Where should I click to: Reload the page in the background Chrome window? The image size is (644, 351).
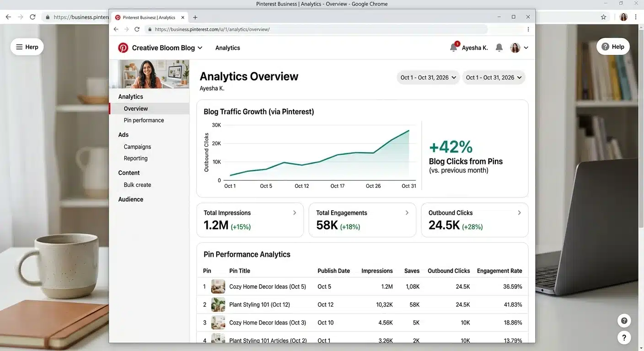point(32,17)
